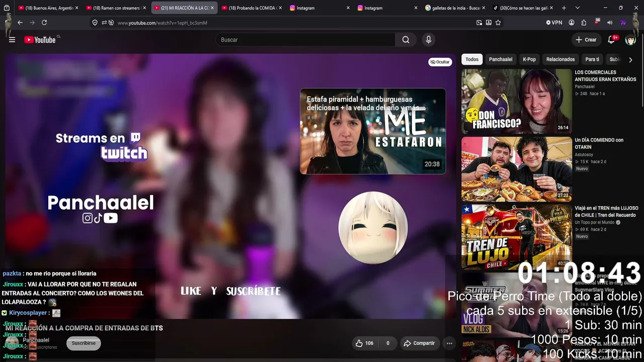
Task: Switch to 'Probando la COMIDA' tab
Action: [x=252, y=8]
